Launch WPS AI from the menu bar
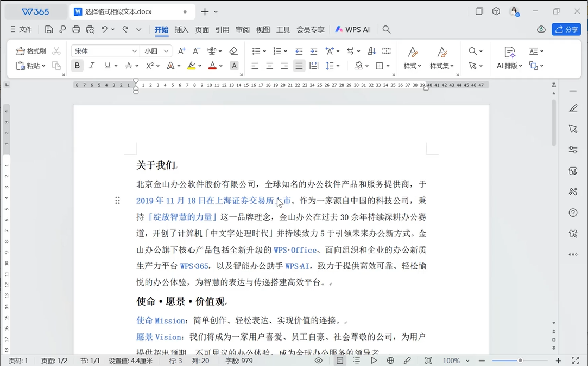This screenshot has height=366, width=588. click(352, 29)
